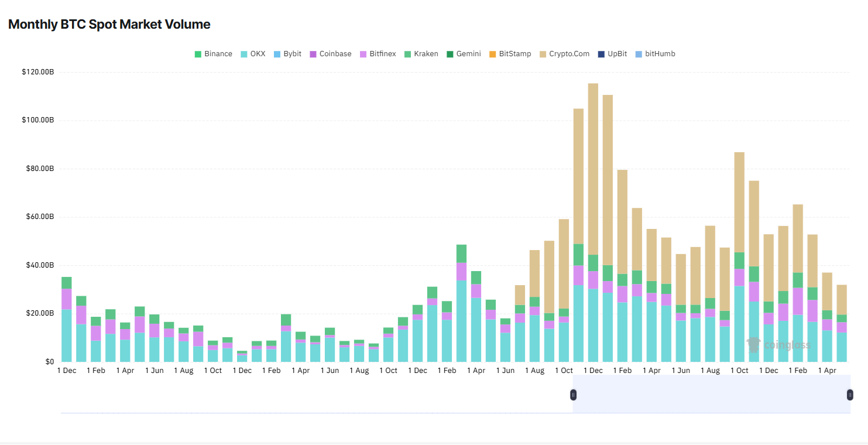Click the $100.00B y-axis label

point(38,120)
